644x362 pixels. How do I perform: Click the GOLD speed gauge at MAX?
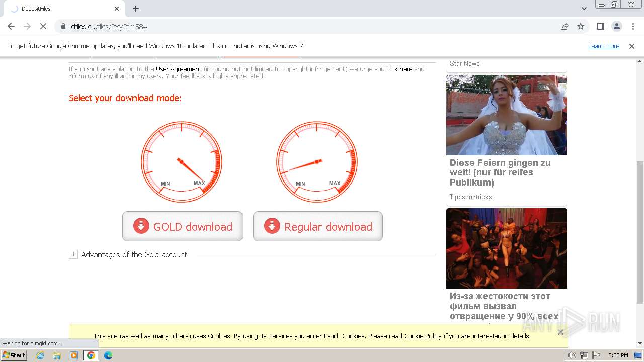click(x=182, y=162)
